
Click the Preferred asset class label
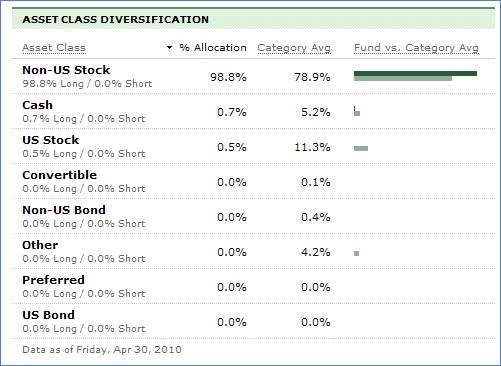tap(53, 280)
